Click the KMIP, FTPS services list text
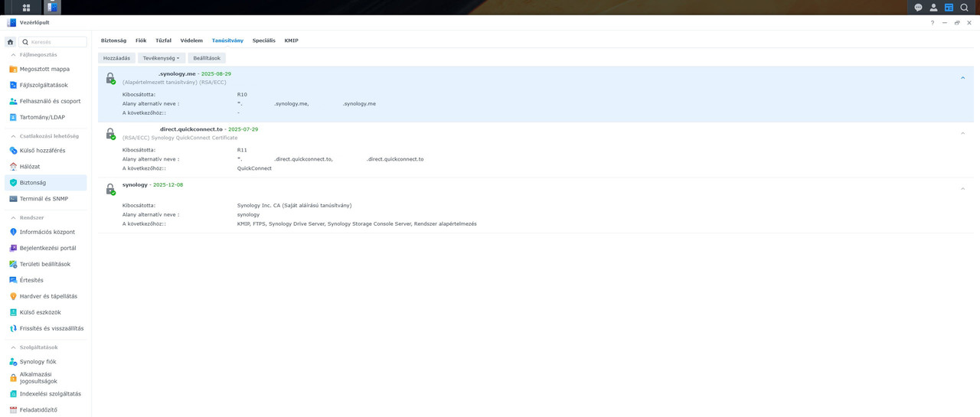Viewport: 980px width, 417px height. pos(357,224)
